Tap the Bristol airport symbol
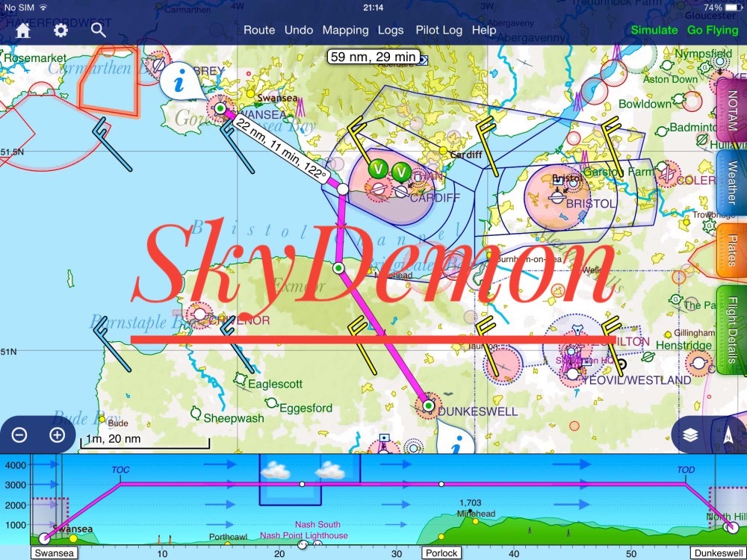This screenshot has height=560, width=747. click(557, 196)
